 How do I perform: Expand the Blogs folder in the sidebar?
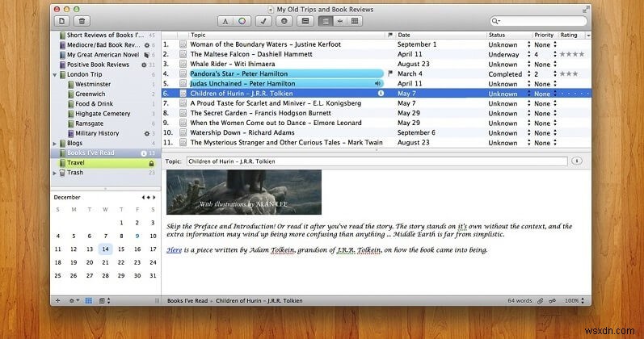click(55, 143)
